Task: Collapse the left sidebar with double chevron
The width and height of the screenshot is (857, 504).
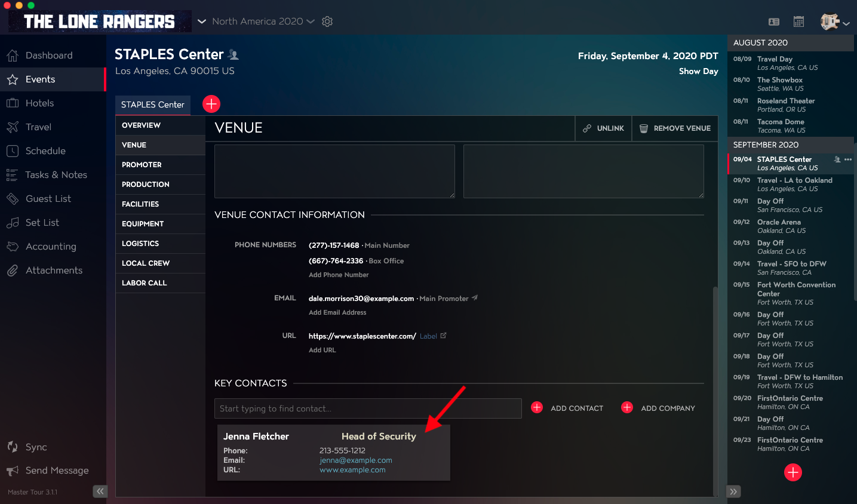Action: 100,491
